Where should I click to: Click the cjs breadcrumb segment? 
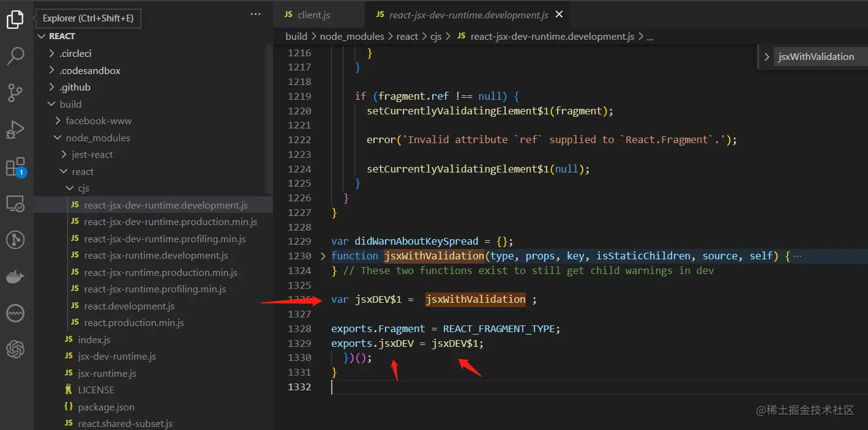click(435, 37)
